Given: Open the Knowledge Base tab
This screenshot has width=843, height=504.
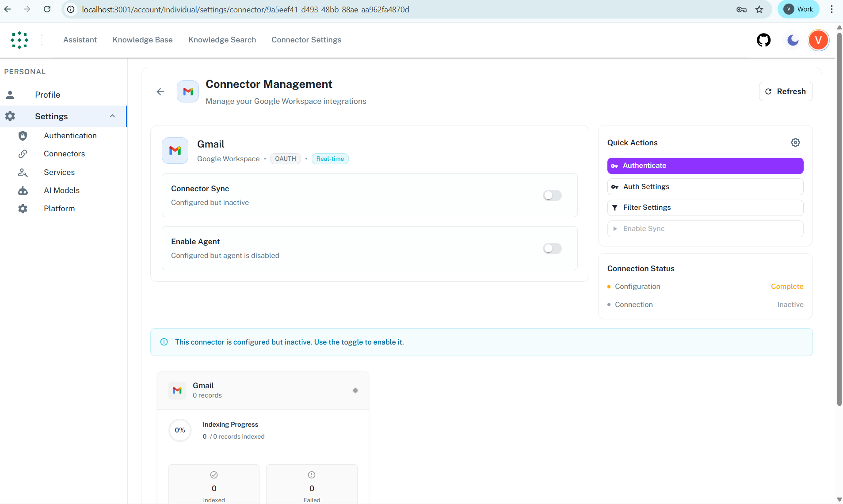Looking at the screenshot, I should (143, 40).
